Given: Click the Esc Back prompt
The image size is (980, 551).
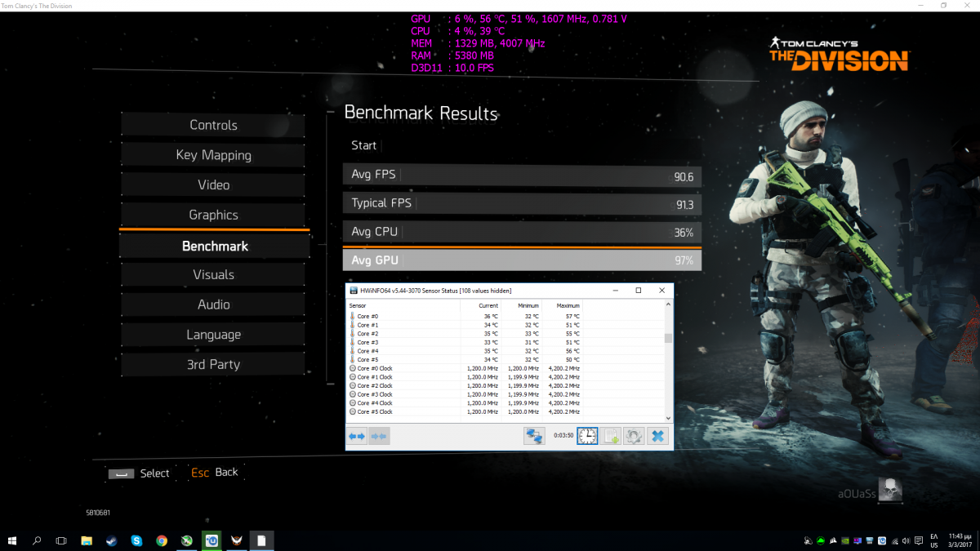Looking at the screenshot, I should pos(215,472).
